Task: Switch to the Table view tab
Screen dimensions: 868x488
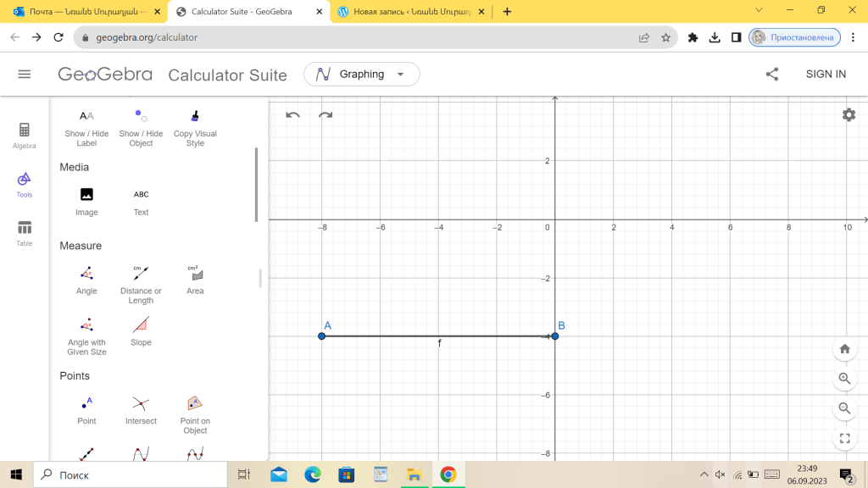Action: 25,232
